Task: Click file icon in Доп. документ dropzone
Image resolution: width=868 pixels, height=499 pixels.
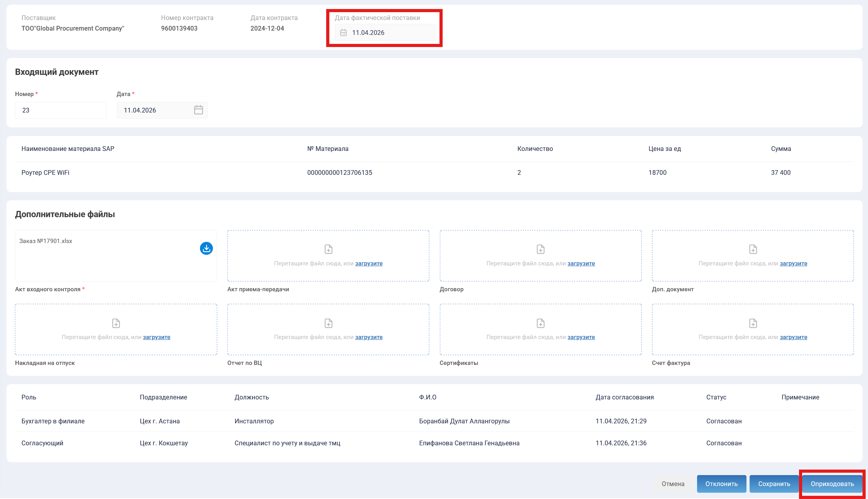Action: [x=753, y=249]
